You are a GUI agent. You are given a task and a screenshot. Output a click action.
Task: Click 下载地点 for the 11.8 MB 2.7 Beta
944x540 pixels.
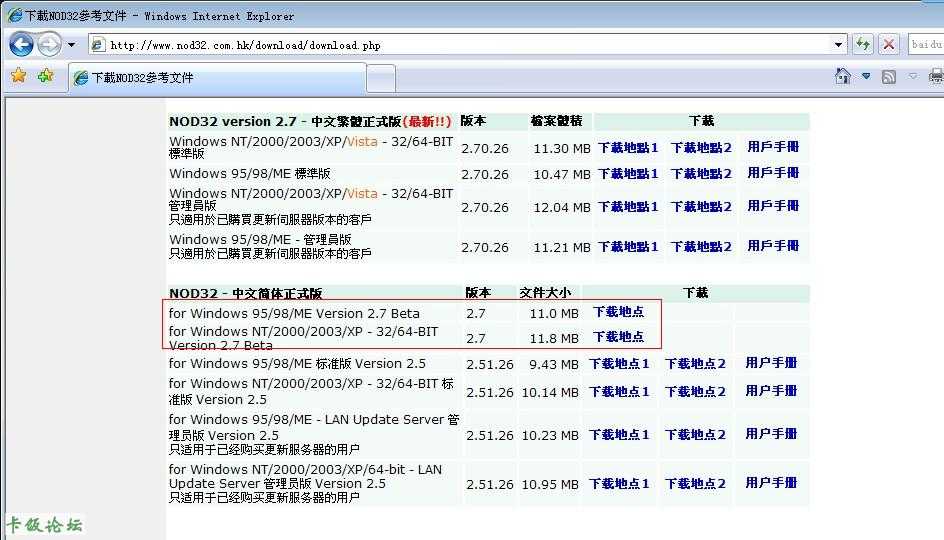(x=618, y=337)
